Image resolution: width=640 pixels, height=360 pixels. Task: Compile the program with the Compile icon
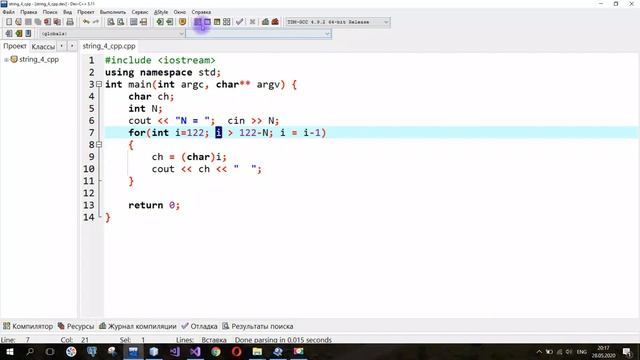click(198, 22)
